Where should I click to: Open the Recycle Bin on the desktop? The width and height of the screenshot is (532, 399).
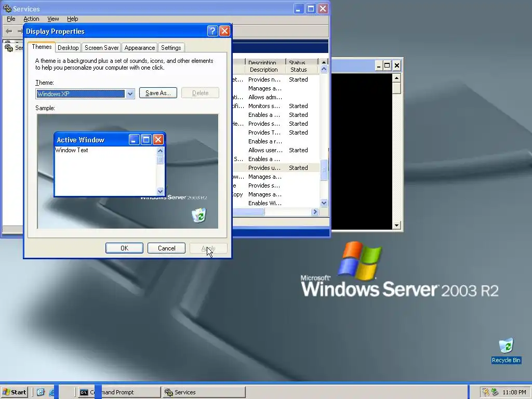click(506, 351)
